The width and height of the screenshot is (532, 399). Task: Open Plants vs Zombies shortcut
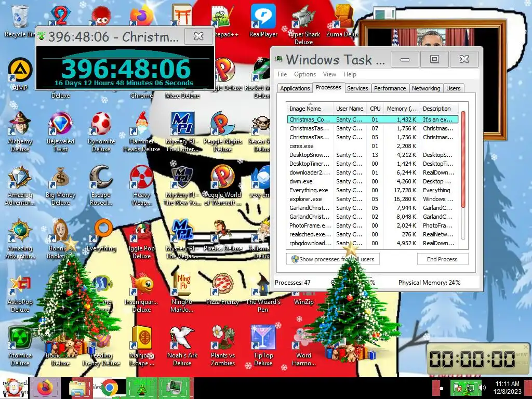point(222,346)
